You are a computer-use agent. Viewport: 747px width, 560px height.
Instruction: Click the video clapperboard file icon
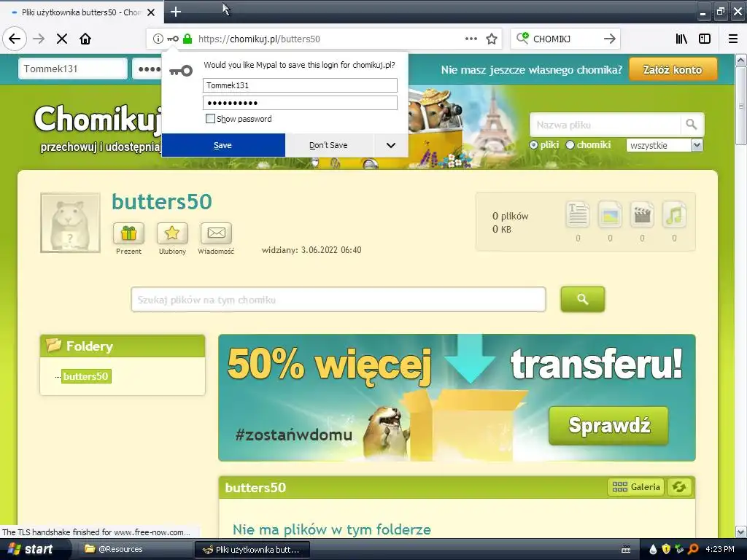tap(642, 215)
